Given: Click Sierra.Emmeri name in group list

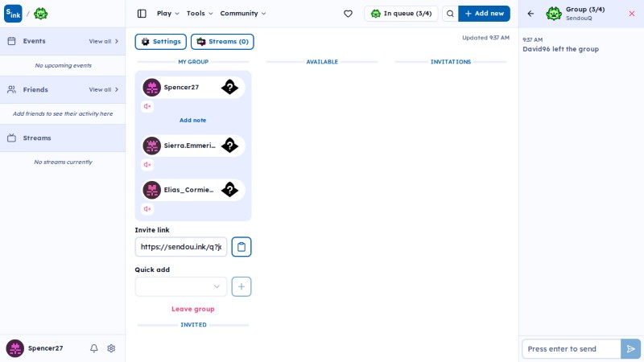Looking at the screenshot, I should [189, 146].
